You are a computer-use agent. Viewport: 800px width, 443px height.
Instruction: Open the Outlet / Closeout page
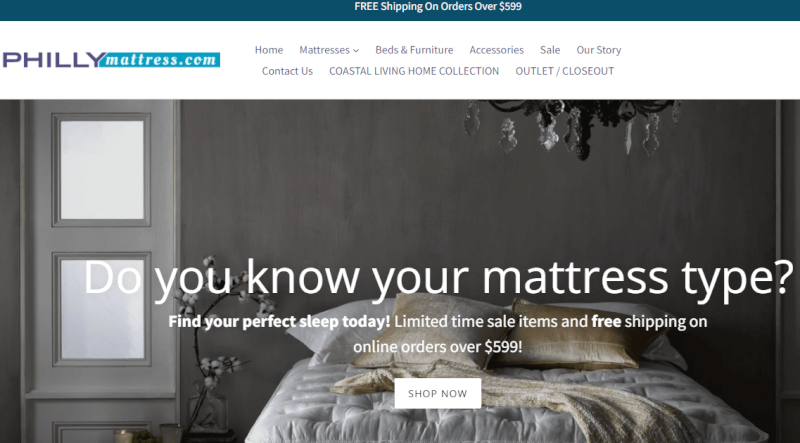point(565,71)
